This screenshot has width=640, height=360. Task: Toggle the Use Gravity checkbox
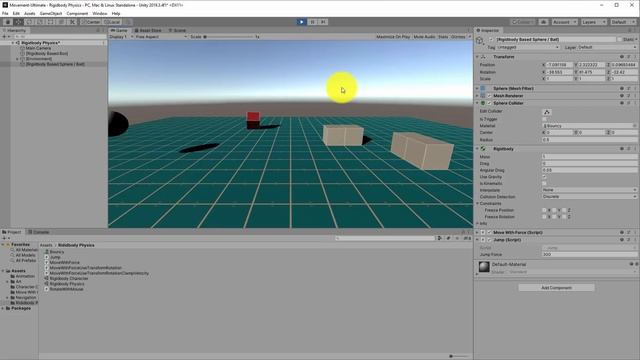tap(544, 177)
